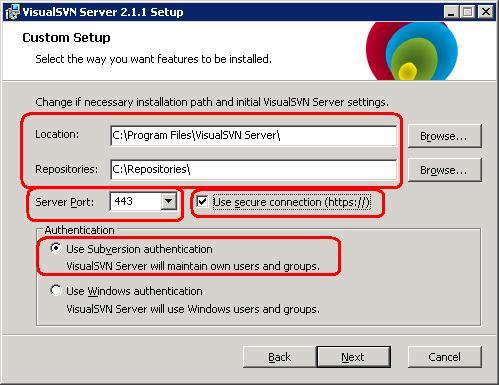Viewport: 499px width, 385px height.
Task: Click the installer icon in the title bar
Action: 12,12
